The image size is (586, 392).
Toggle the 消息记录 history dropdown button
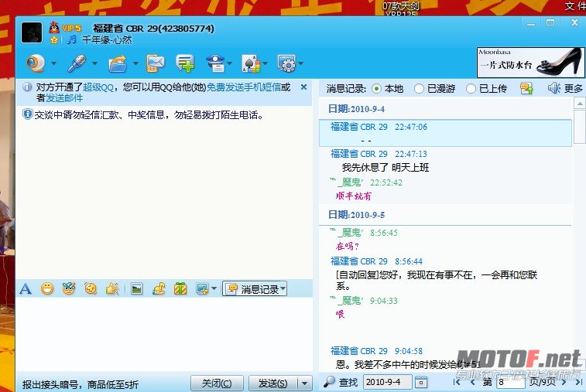point(255,288)
